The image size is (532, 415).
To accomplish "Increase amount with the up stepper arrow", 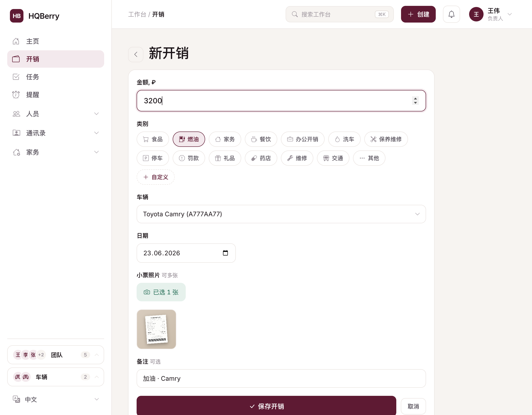I will point(415,99).
